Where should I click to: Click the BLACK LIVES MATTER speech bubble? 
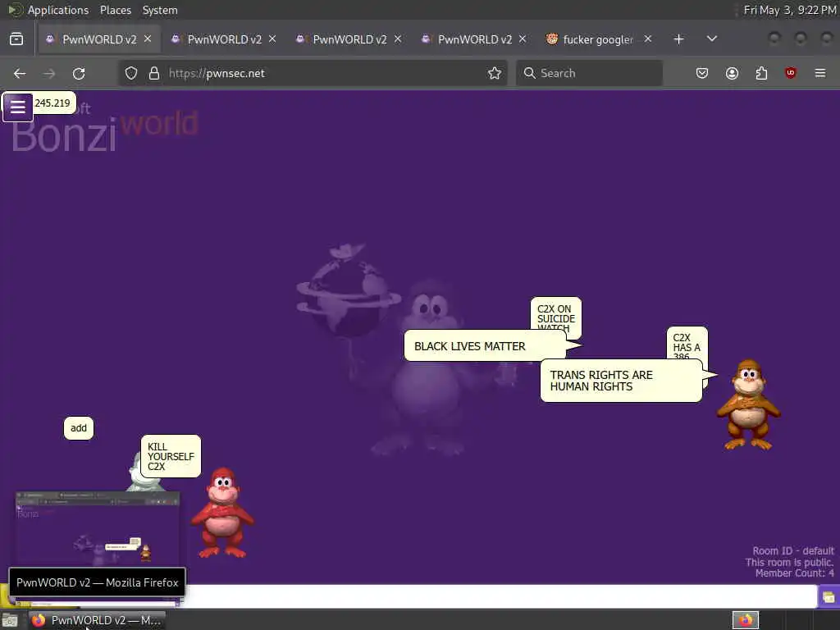tap(485, 346)
